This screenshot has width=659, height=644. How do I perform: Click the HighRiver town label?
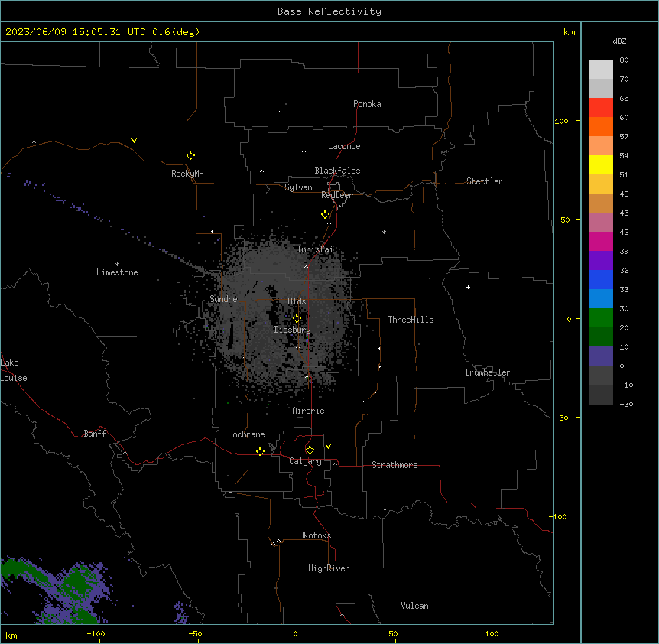(x=329, y=568)
